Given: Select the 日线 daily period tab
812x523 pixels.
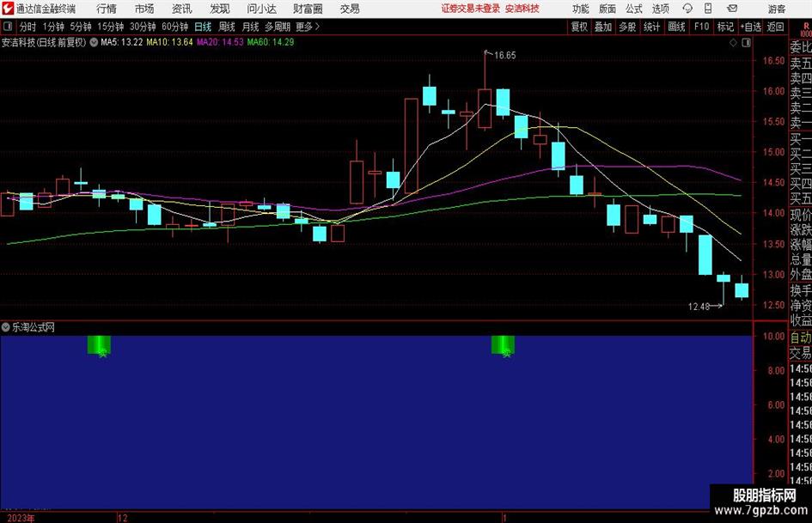Looking at the screenshot, I should [x=203, y=27].
